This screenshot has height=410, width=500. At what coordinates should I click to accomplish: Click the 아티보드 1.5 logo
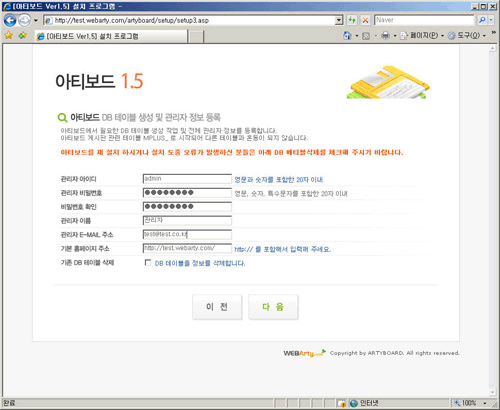pyautogui.click(x=99, y=81)
